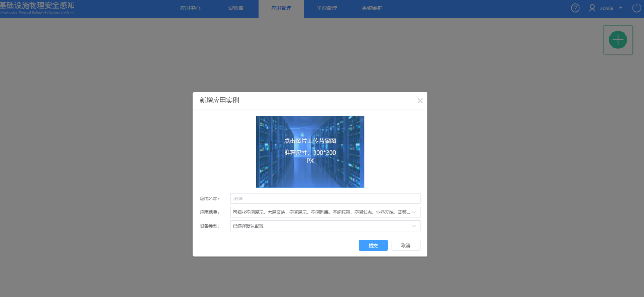Click the server room background upload image
Screen dimensions: 644x297
pyautogui.click(x=310, y=152)
